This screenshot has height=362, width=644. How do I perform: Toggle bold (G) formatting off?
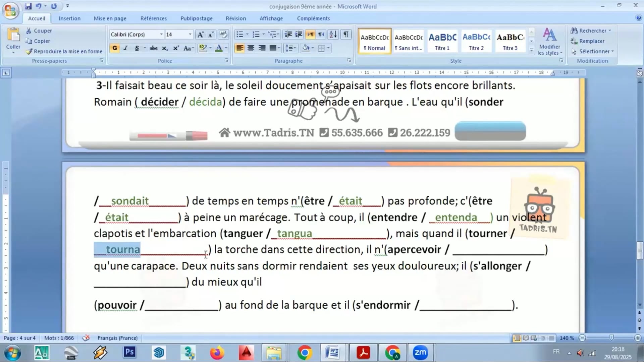[115, 48]
